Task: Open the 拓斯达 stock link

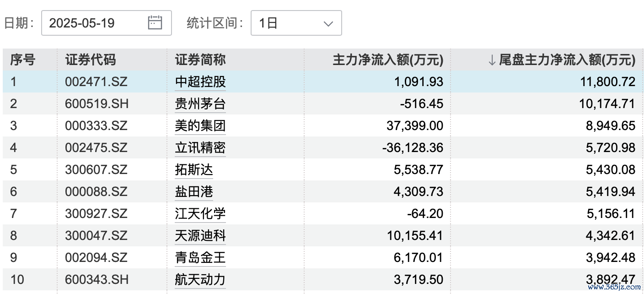Action: point(194,170)
